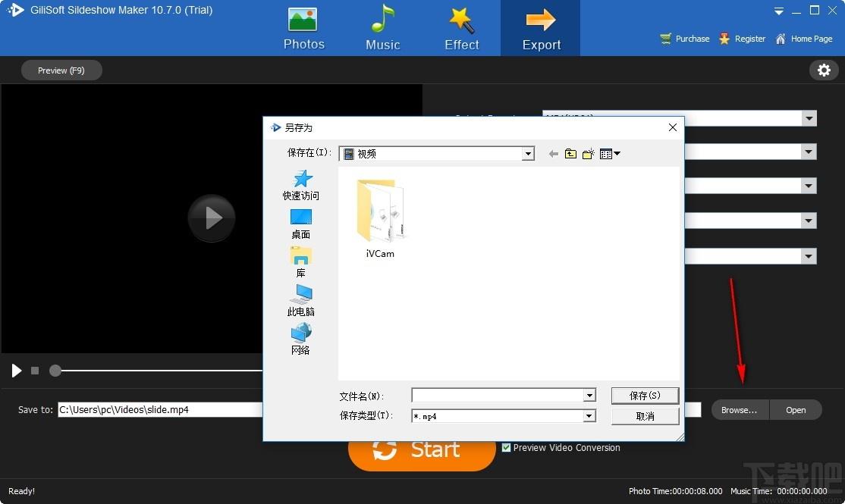Screen dimensions: 845x504
Task: Click the Ready! status text
Action: point(21,491)
